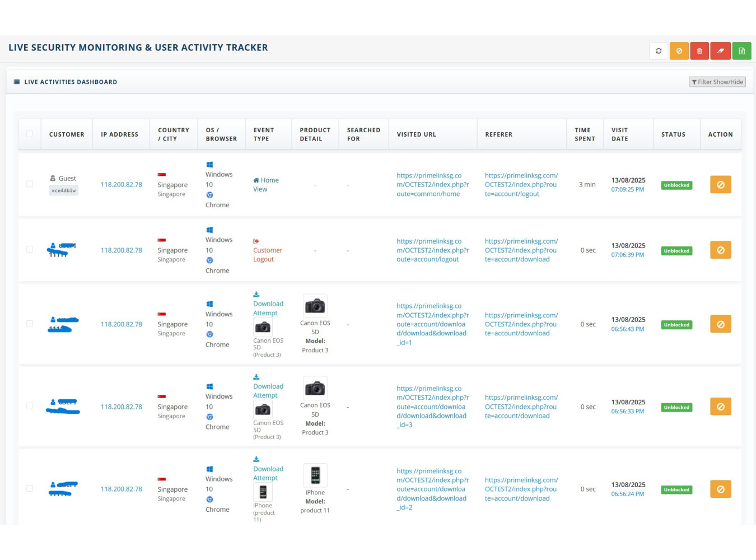Click the red eraser clear icon
Image resolution: width=756 pixels, height=560 pixels.
pyautogui.click(x=720, y=51)
